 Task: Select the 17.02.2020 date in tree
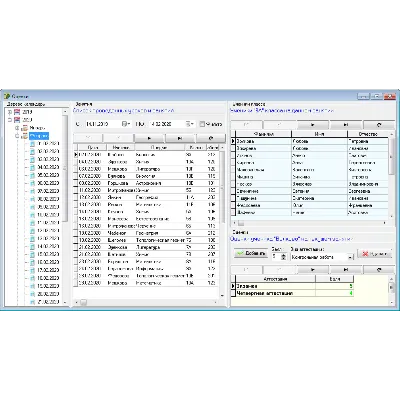tap(48, 270)
